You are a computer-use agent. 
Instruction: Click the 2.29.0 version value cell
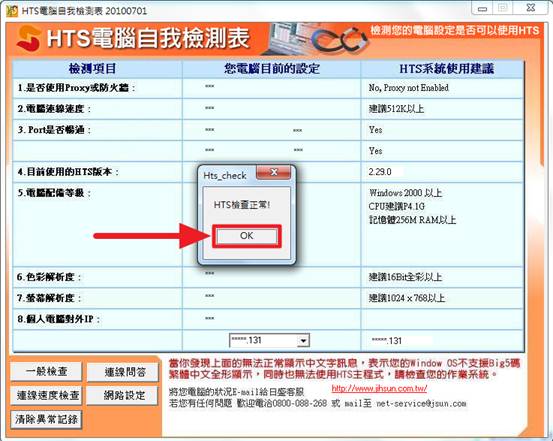(x=442, y=172)
